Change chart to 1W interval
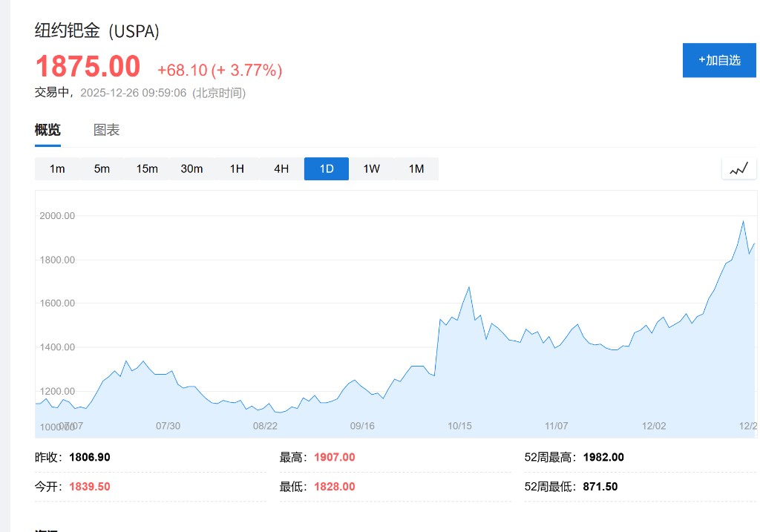The height and width of the screenshot is (532, 760). click(371, 169)
